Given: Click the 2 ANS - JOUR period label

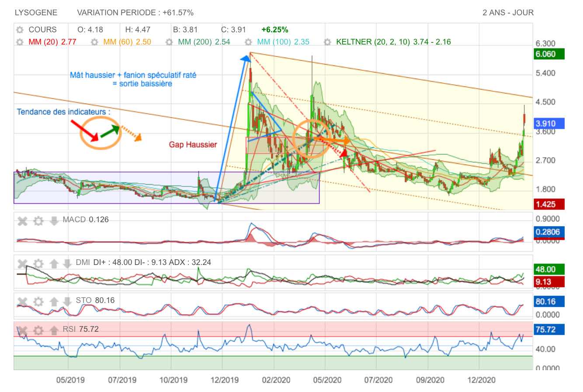Looking at the screenshot, I should [x=508, y=13].
